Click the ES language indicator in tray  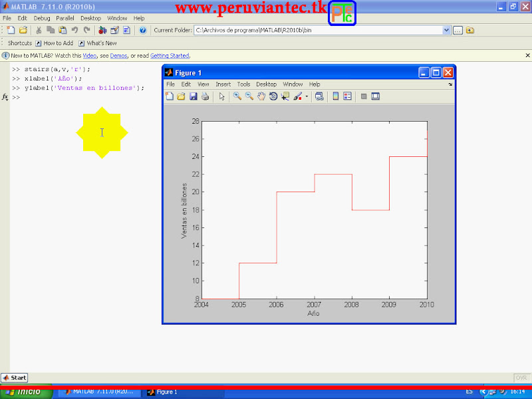pos(469,392)
